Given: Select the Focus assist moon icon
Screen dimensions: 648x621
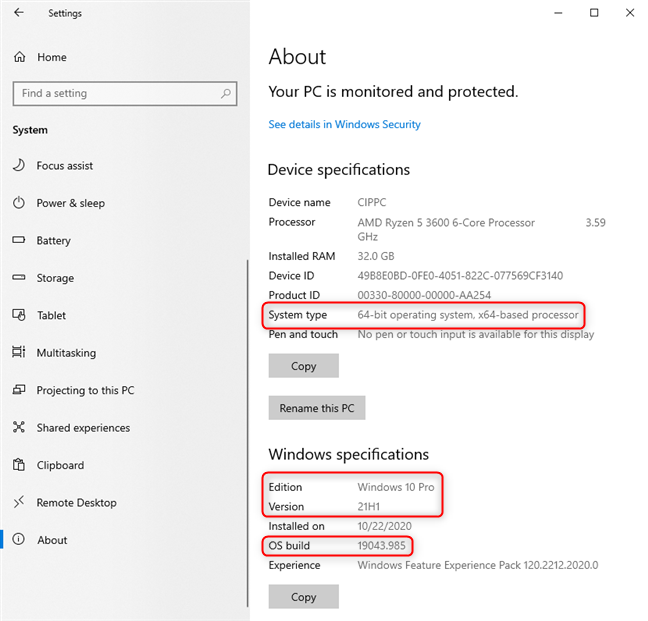Looking at the screenshot, I should coord(19,166).
